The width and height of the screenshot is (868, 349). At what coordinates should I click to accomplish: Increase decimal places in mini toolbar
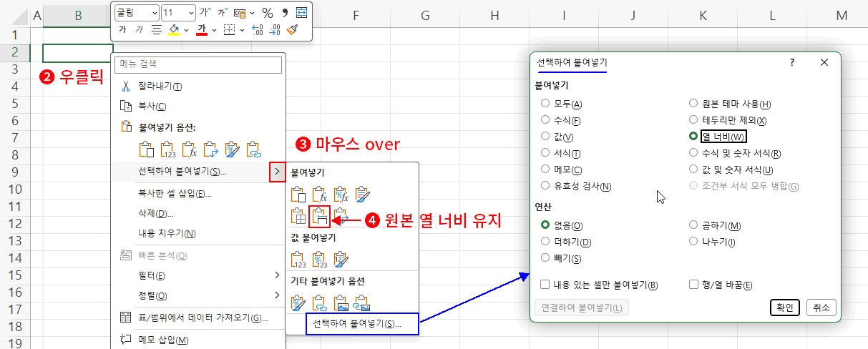click(258, 29)
